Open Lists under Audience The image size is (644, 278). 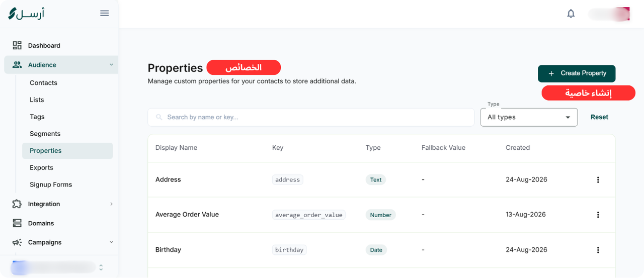(x=37, y=100)
